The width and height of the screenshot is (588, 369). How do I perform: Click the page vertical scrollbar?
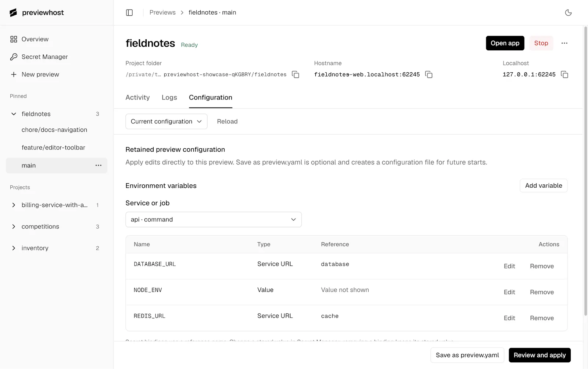point(585,171)
